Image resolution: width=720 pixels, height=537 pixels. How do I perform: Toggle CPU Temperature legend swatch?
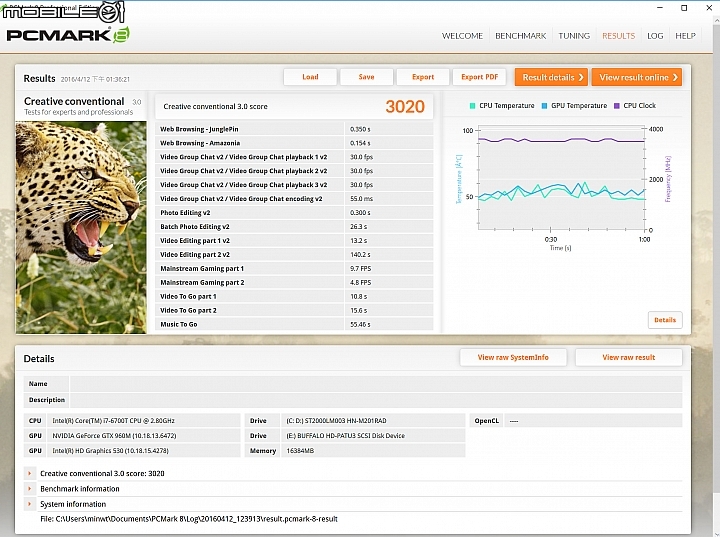472,106
